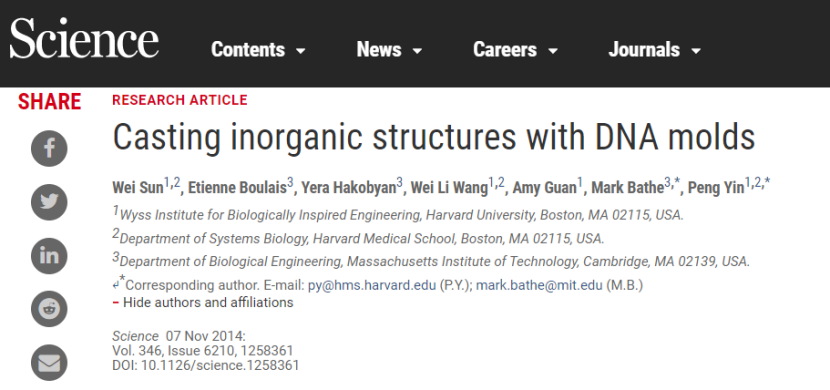Select author Wei Li Wang
The height and width of the screenshot is (390, 830).
(449, 188)
